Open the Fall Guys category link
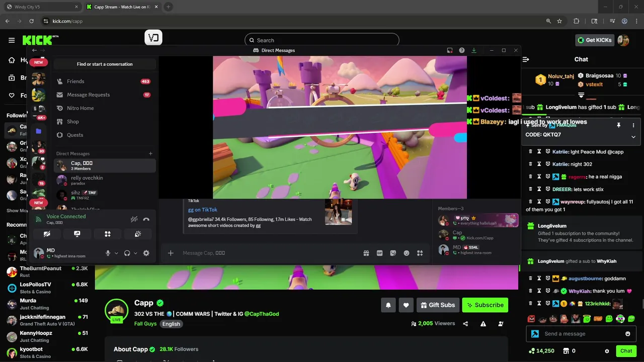The image size is (644, 362). click(x=145, y=324)
